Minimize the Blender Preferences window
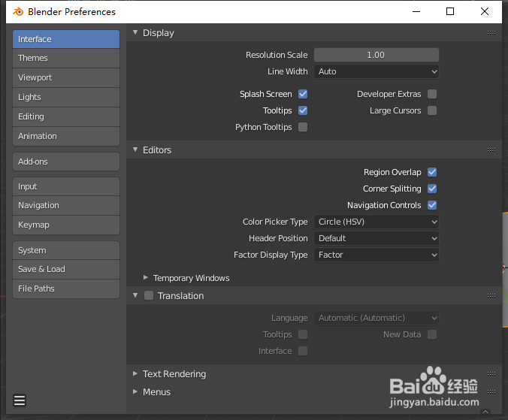The image size is (508, 420). coord(416,12)
